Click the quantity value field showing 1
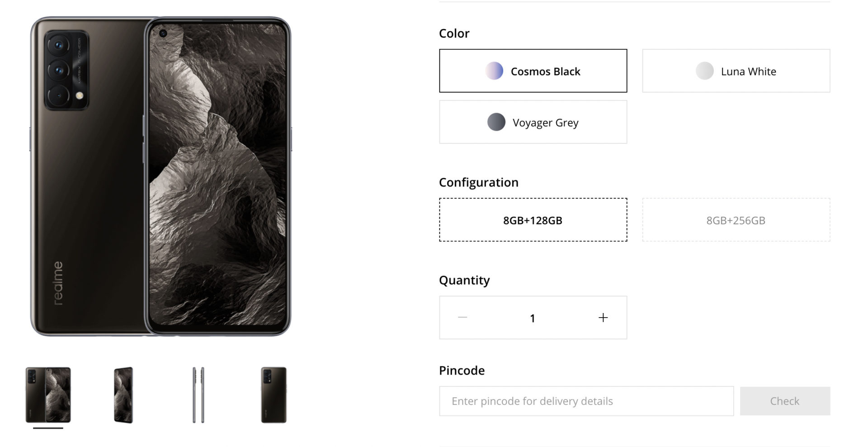 [533, 318]
